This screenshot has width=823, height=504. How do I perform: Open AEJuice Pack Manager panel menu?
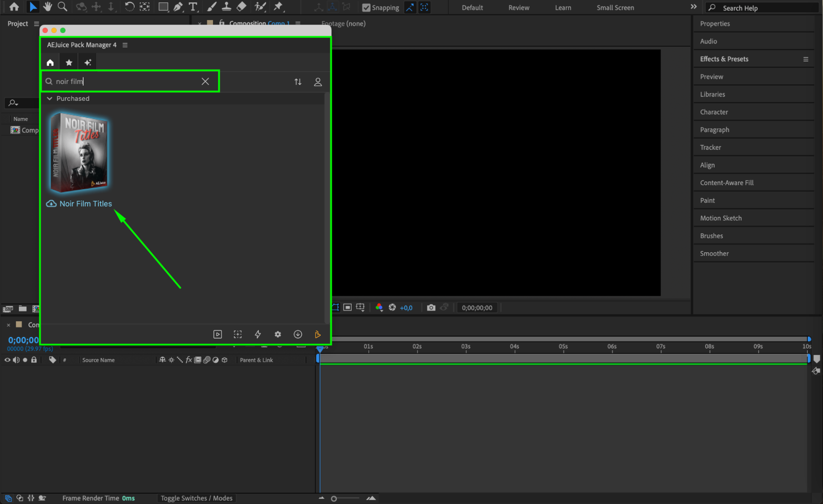[125, 45]
